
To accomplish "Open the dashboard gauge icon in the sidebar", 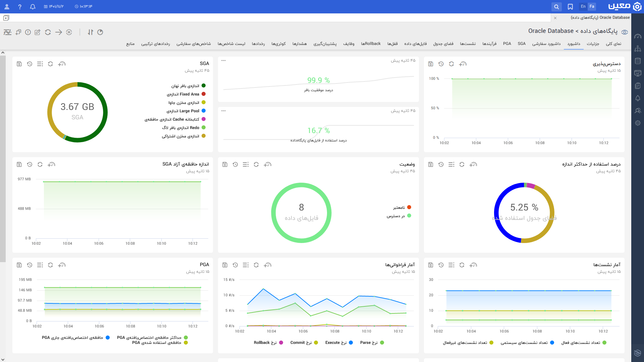I will (x=638, y=36).
